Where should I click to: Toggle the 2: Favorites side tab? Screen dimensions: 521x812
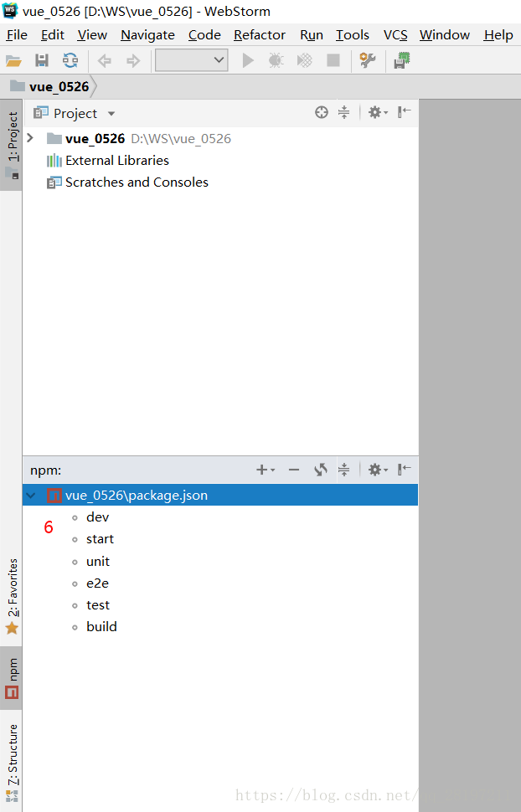[x=12, y=595]
